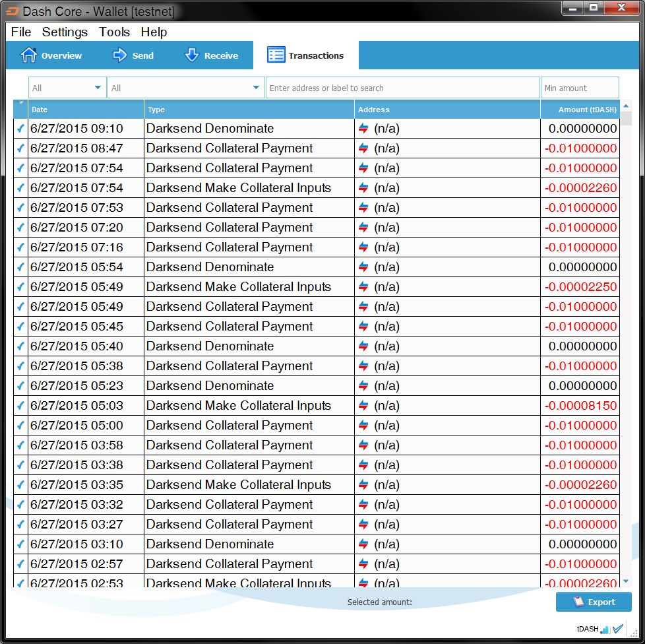Click confirmation checkmark for 08:47 transaction

click(20, 148)
